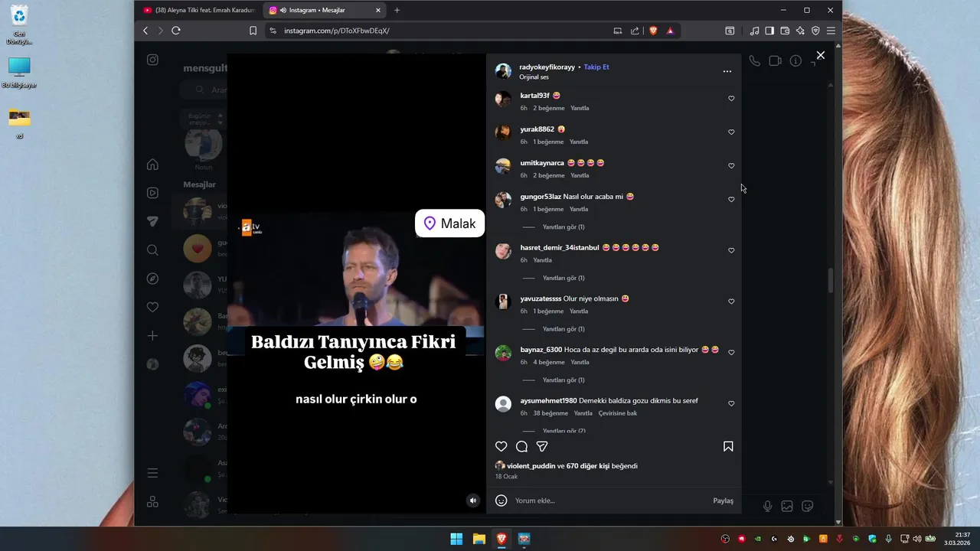980x551 pixels.
Task: Save post with the bookmark icon
Action: coord(728,446)
